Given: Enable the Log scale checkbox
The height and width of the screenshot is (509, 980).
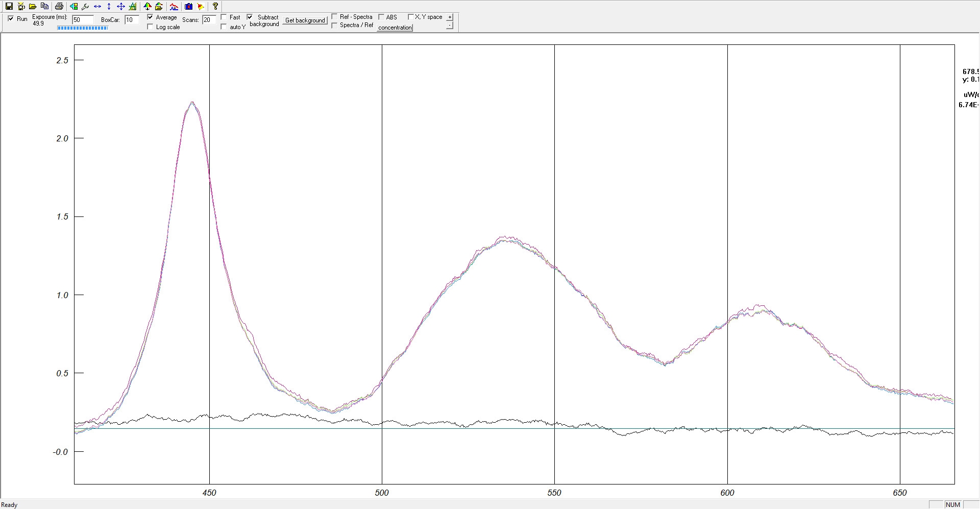Looking at the screenshot, I should coord(150,27).
